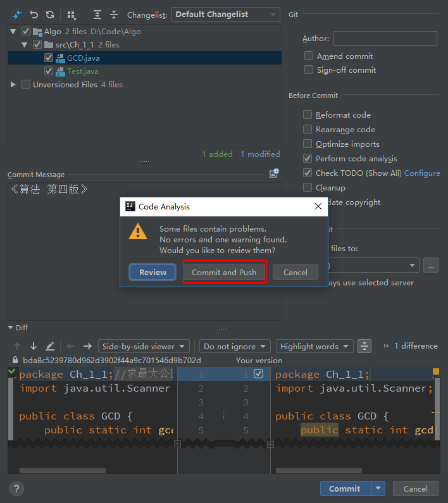Click Expand All icon in changes toolbar
This screenshot has width=448, height=503.
click(x=97, y=14)
